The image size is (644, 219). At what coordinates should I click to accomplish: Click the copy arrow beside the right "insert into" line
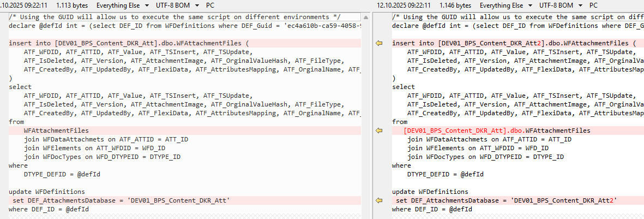[x=380, y=43]
